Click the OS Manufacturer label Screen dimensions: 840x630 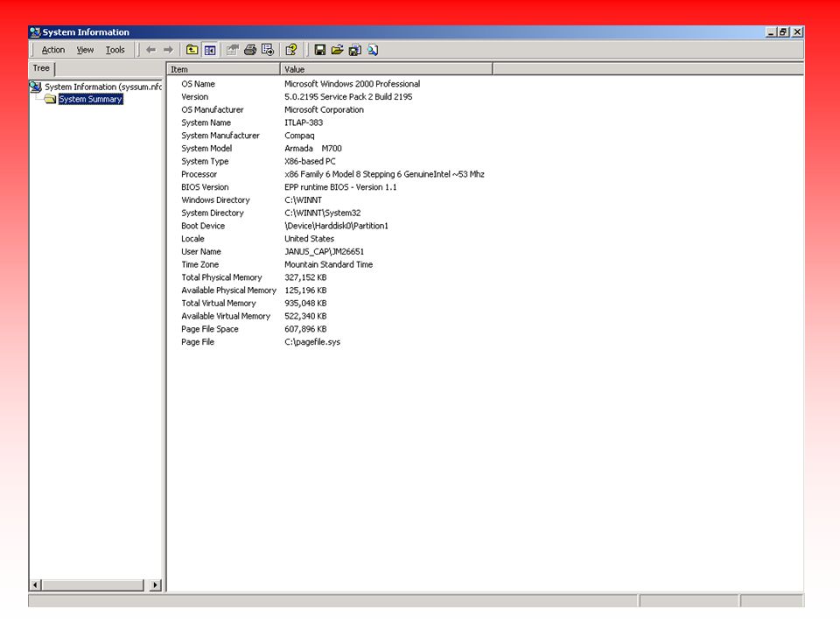[212, 110]
